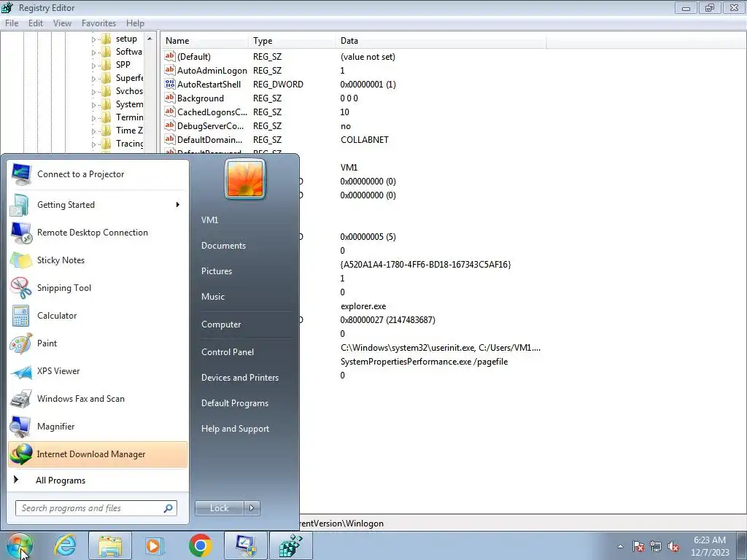Open the Favorites menu

pos(98,23)
